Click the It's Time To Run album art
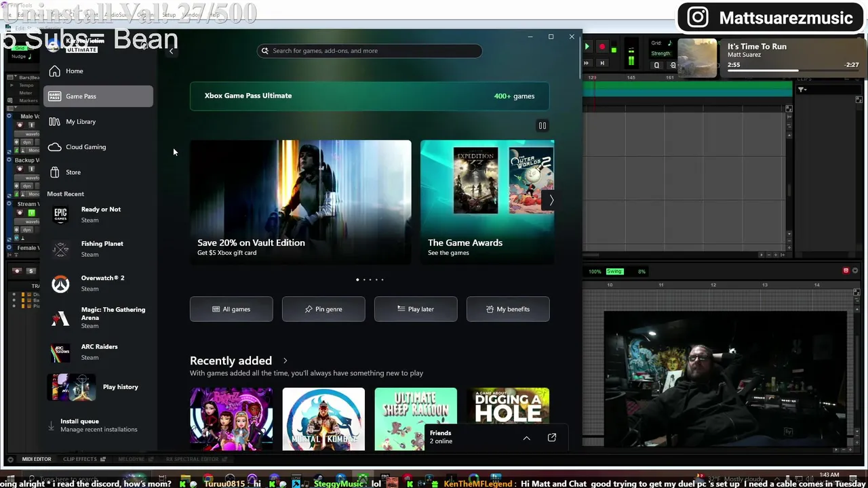 pos(697,58)
